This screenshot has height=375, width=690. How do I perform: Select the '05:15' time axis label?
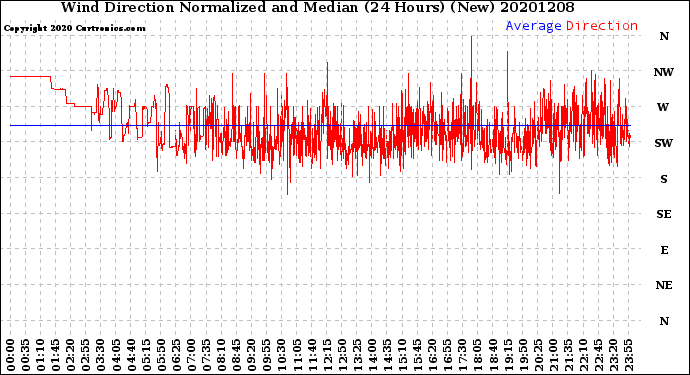coord(146,355)
